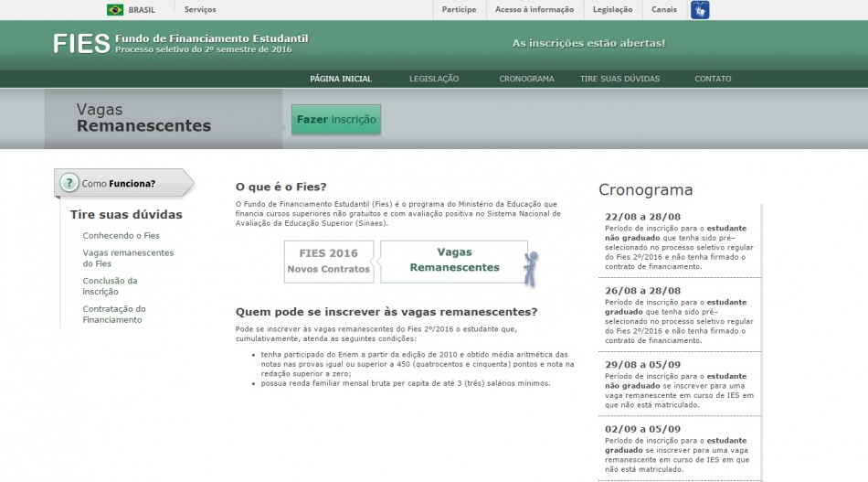This screenshot has width=868, height=482.
Task: Open the CRONOGRAMA navigation tab
Action: coord(526,79)
